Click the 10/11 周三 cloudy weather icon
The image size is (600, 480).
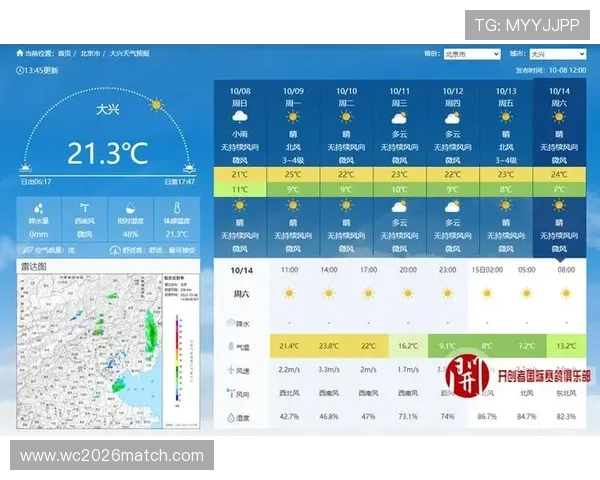point(400,118)
